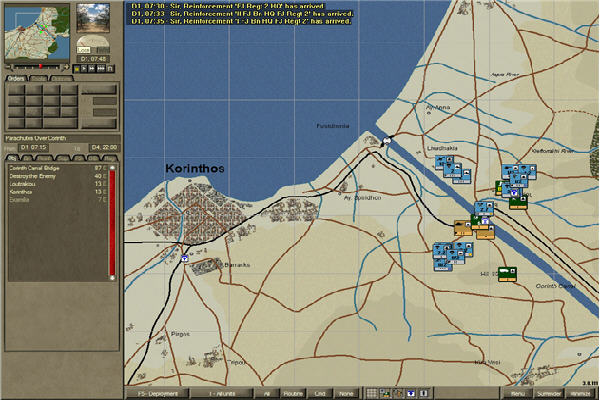Select the None filter button
The image size is (600, 400).
click(x=346, y=393)
